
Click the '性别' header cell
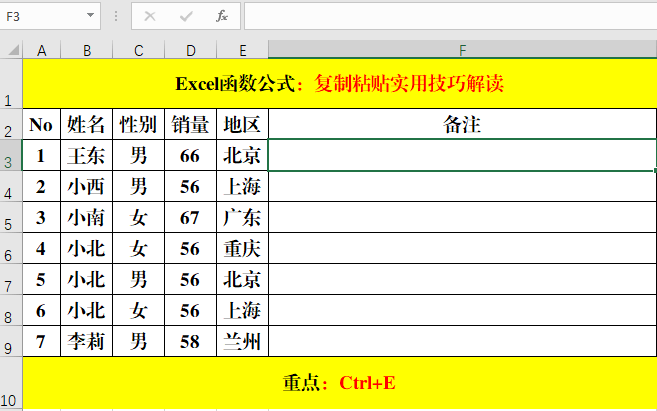pyautogui.click(x=139, y=124)
